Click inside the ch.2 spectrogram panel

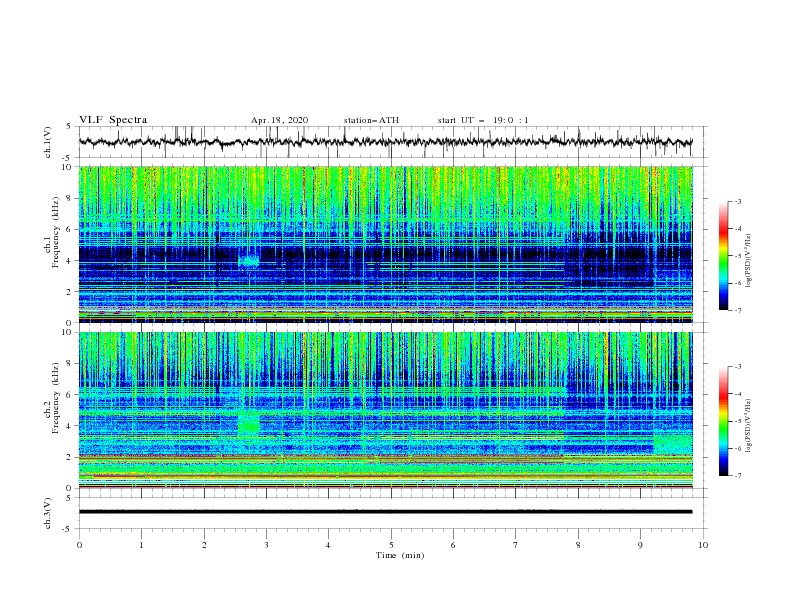386,410
